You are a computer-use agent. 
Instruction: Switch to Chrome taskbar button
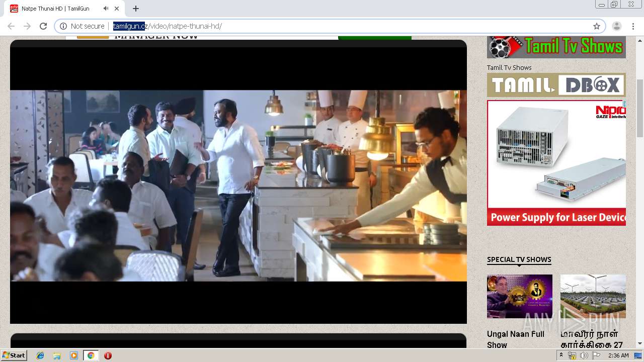click(91, 355)
